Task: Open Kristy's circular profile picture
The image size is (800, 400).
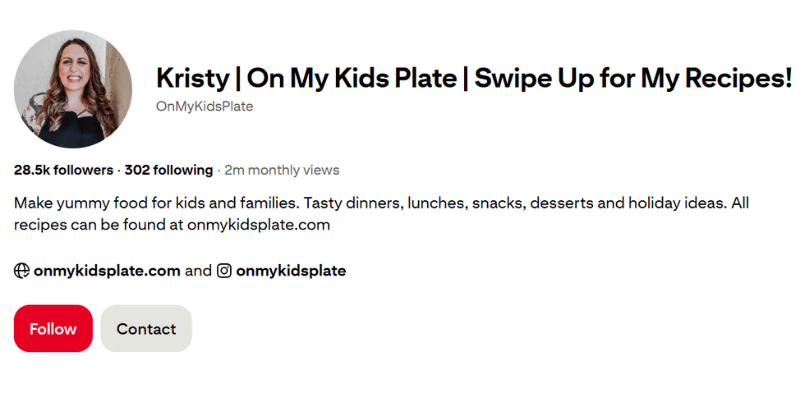Action: point(73,89)
